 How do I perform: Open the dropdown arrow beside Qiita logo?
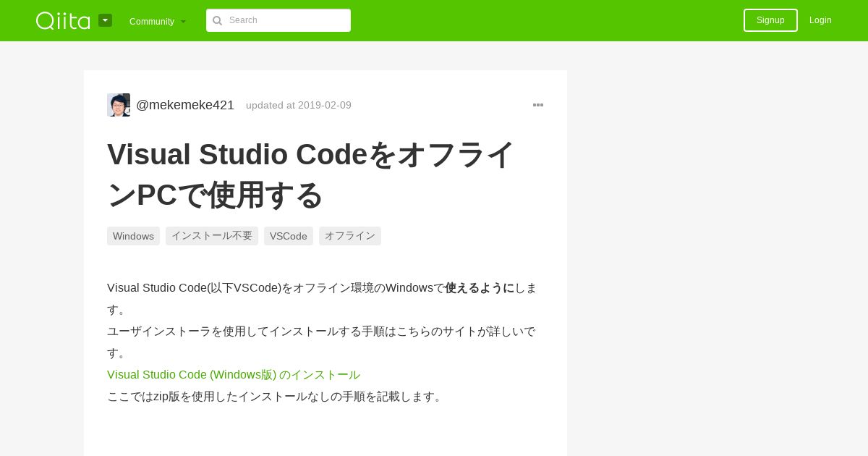[x=105, y=20]
